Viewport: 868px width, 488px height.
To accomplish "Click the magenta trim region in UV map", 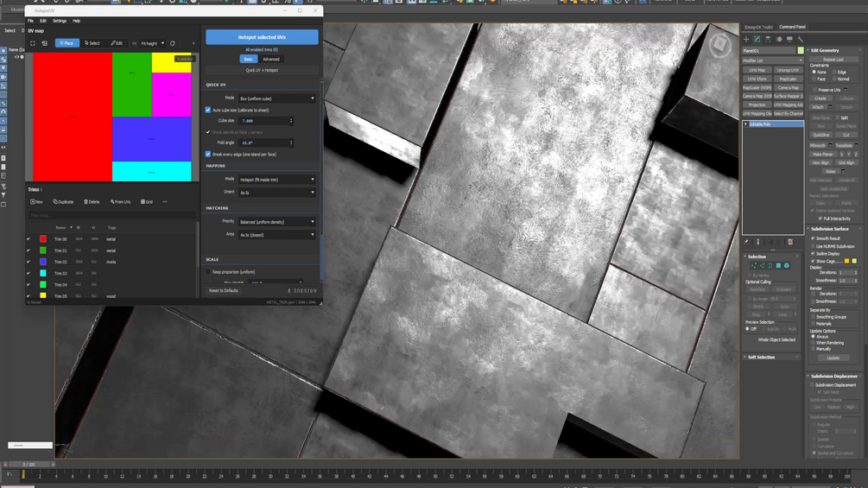I will [x=172, y=95].
